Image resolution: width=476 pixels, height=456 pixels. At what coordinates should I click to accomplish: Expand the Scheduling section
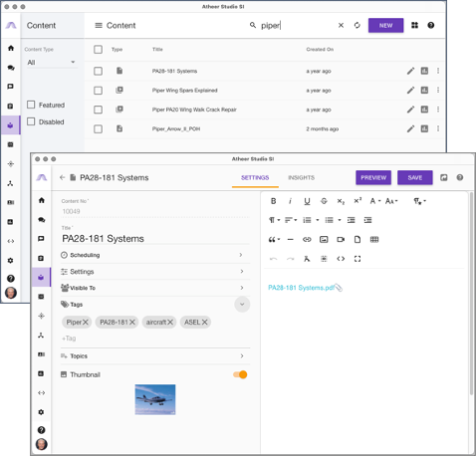click(x=154, y=255)
